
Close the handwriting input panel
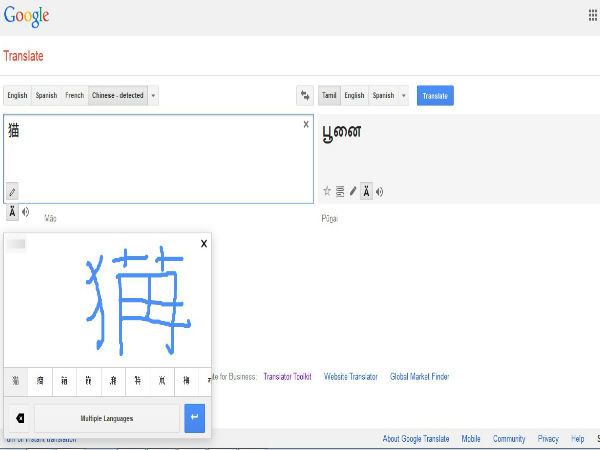click(204, 243)
